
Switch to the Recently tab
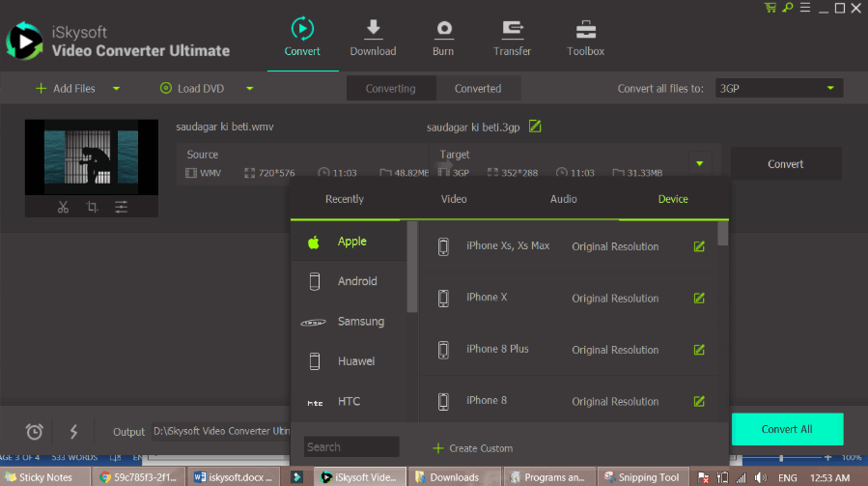coord(345,199)
